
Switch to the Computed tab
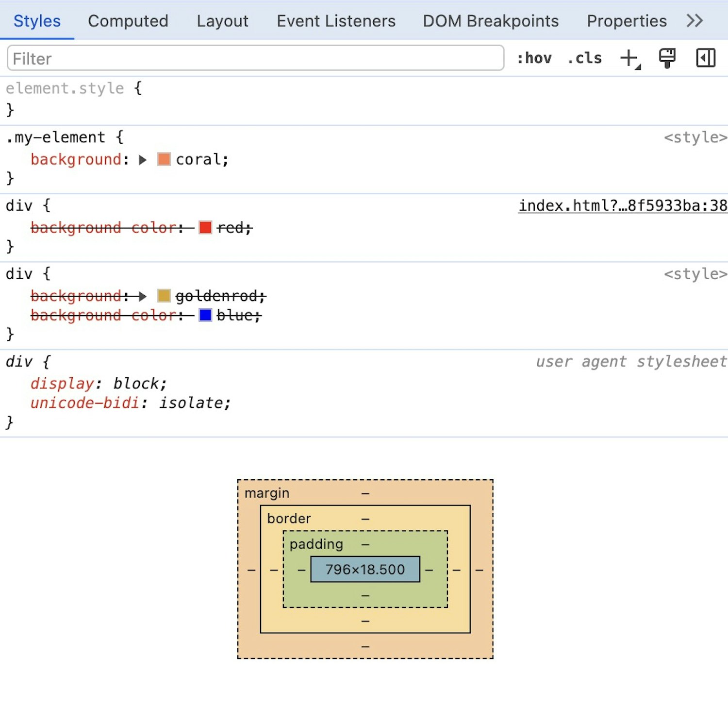(128, 21)
